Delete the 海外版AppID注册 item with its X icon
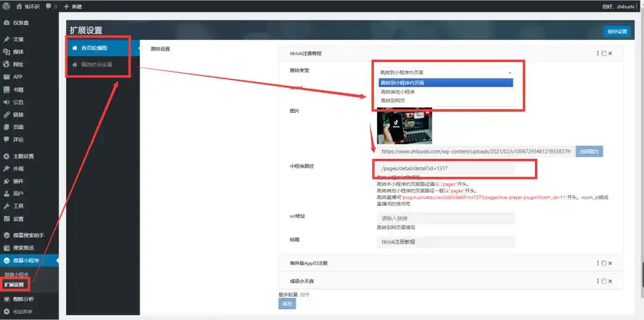 click(x=610, y=263)
